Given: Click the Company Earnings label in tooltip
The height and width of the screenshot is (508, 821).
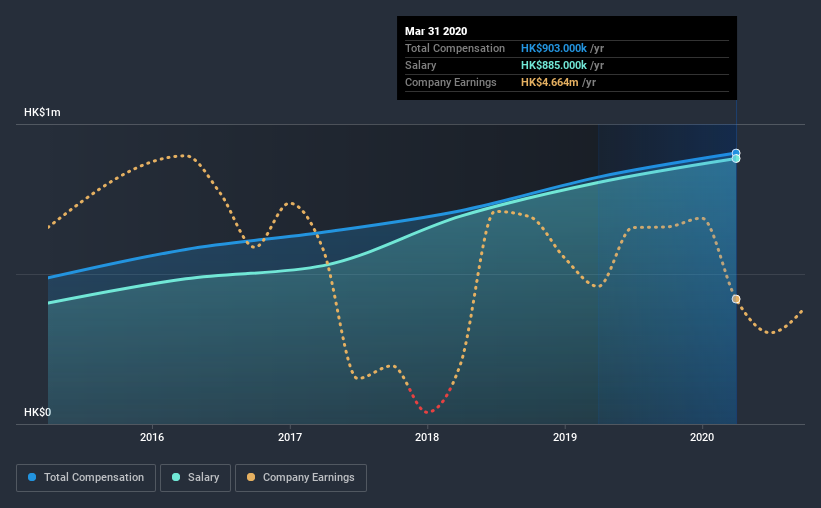Looking at the screenshot, I should tap(450, 82).
